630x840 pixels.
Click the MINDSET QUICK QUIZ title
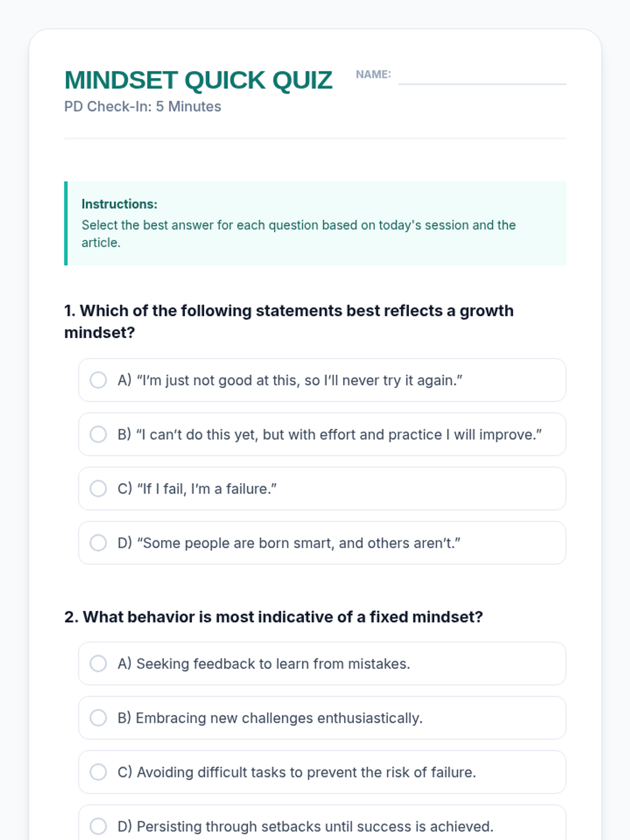(x=198, y=80)
